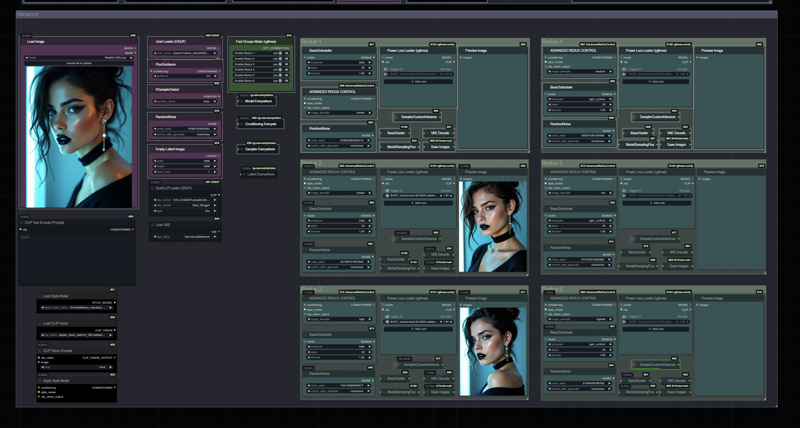The height and width of the screenshot is (428, 800).
Task: Click go-to arrow for Enable Redux 6
Action: point(287,81)
